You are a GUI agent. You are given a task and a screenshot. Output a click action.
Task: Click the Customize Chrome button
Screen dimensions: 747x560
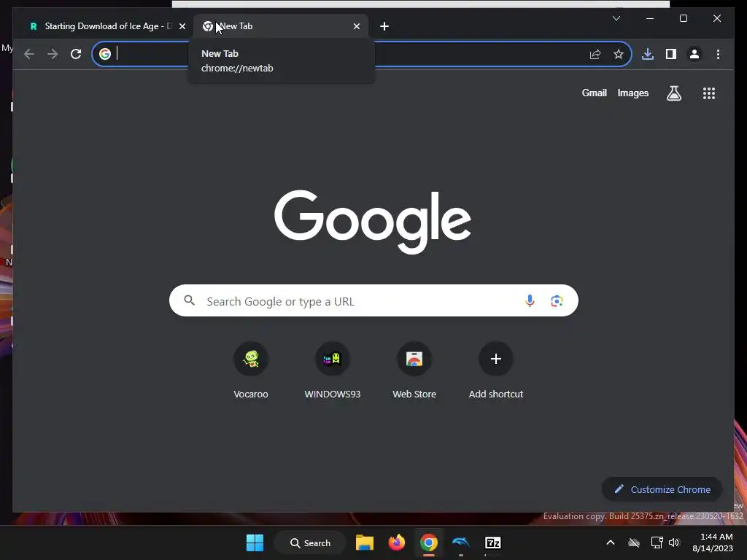pyautogui.click(x=662, y=489)
